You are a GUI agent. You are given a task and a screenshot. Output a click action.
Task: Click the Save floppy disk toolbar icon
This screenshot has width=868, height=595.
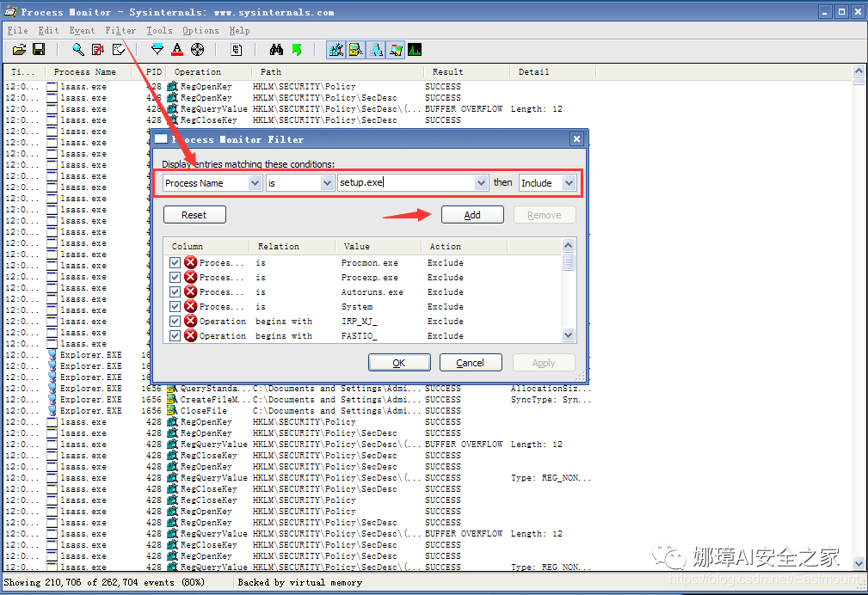pyautogui.click(x=39, y=50)
